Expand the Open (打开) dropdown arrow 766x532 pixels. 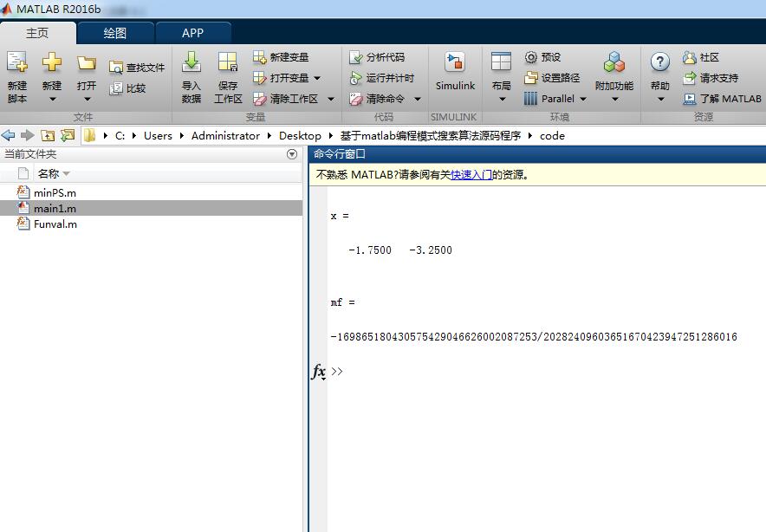tap(87, 99)
